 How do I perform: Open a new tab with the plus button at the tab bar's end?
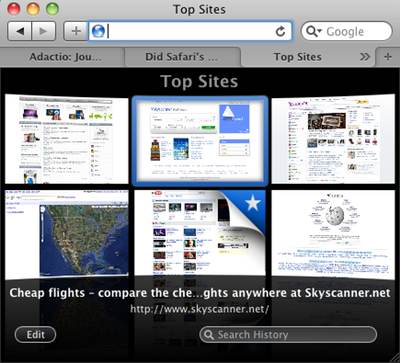click(387, 57)
